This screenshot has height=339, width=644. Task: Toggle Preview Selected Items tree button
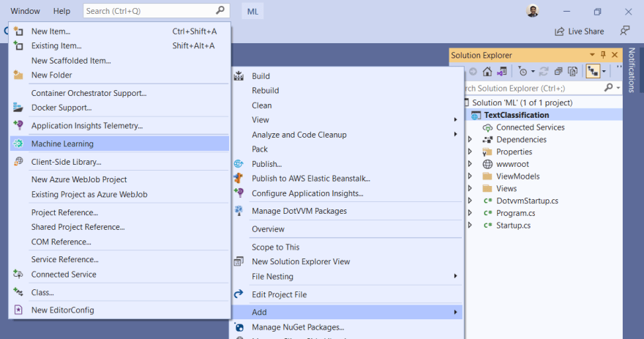[x=593, y=72]
